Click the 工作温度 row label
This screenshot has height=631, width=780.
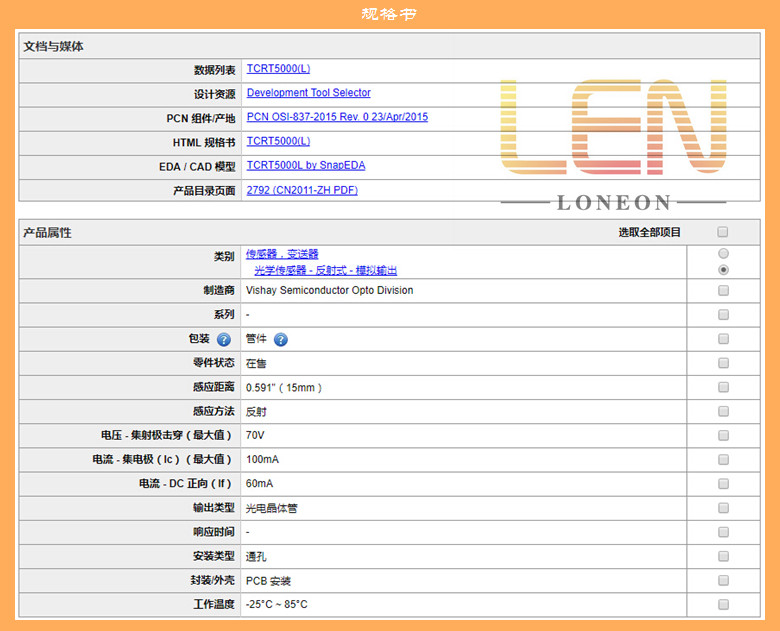[214, 604]
